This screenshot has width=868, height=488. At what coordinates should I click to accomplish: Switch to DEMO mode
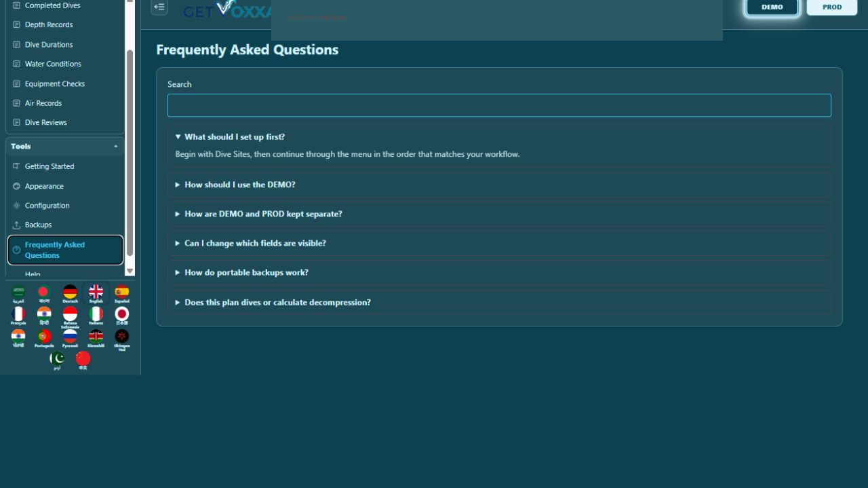[772, 7]
